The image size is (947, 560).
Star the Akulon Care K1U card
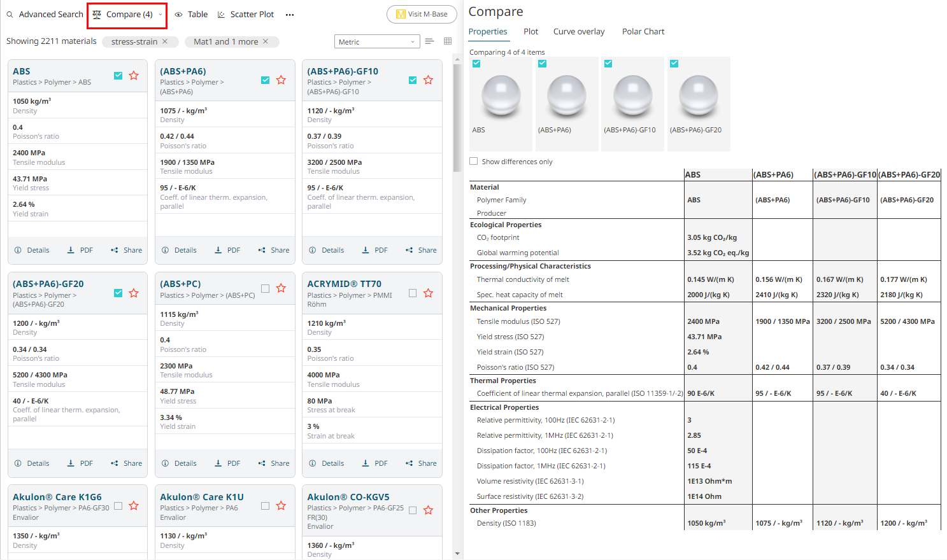tap(281, 506)
